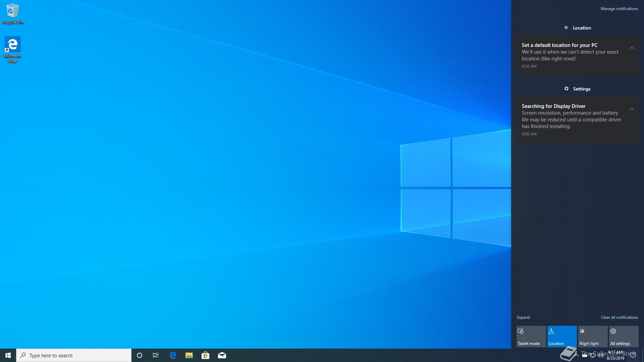Open Task View from the taskbar

pos(156,355)
